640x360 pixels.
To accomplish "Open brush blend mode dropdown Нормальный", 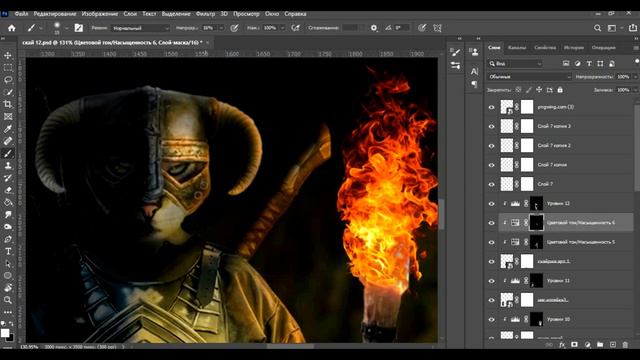I will 140,28.
